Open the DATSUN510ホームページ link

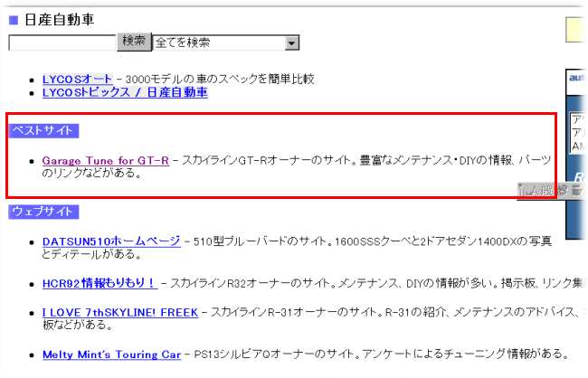[111, 241]
